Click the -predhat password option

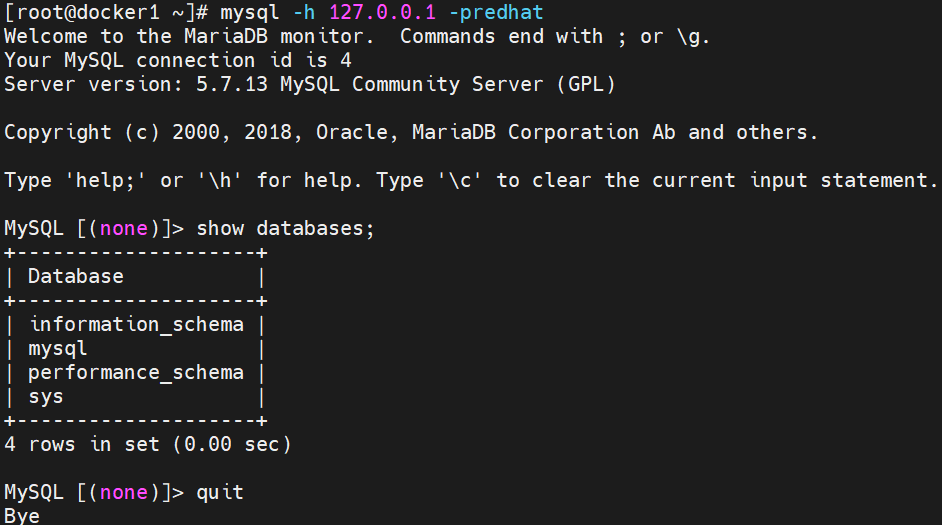pyautogui.click(x=496, y=13)
